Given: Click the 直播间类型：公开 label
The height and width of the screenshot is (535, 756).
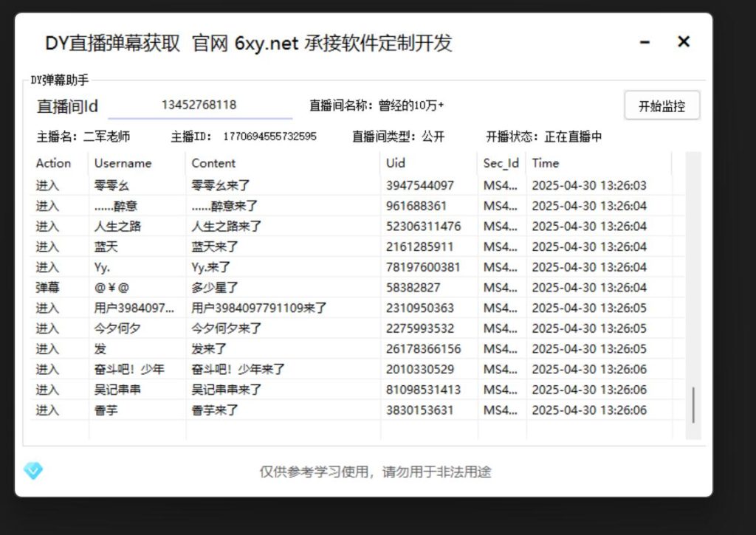Looking at the screenshot, I should coord(398,137).
